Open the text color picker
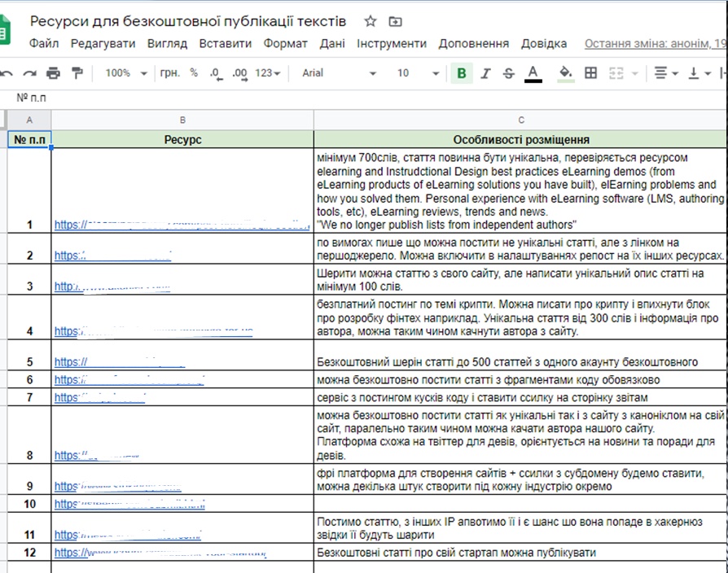 tap(533, 73)
